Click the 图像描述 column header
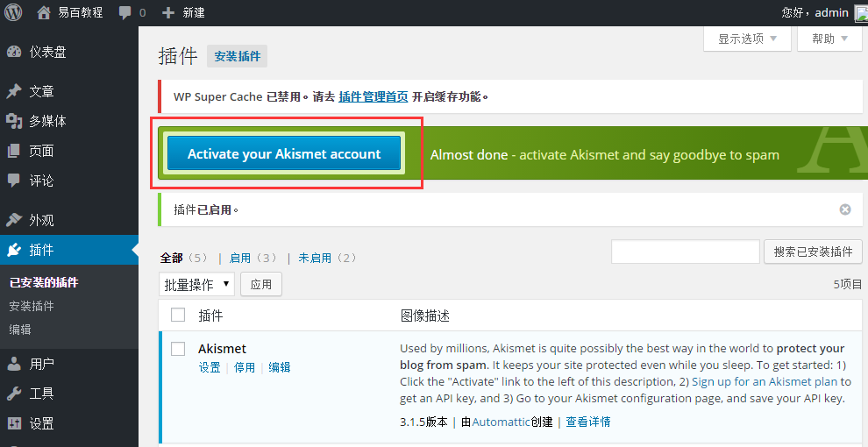This screenshot has height=447, width=868. pos(424,316)
